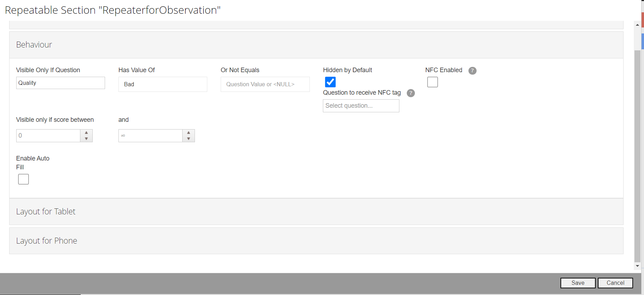Click the NFC Enabled label
The height and width of the screenshot is (295, 644).
444,70
